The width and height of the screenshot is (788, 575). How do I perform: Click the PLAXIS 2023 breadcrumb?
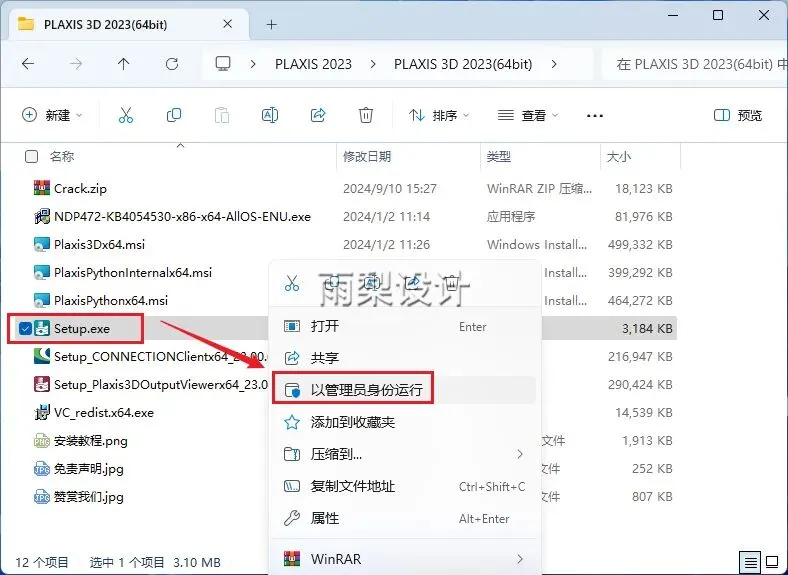pyautogui.click(x=313, y=64)
